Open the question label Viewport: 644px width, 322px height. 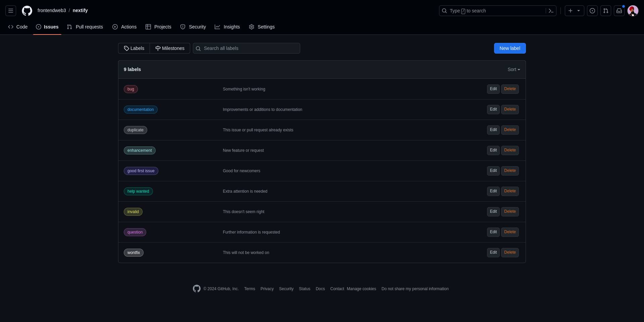tap(135, 232)
